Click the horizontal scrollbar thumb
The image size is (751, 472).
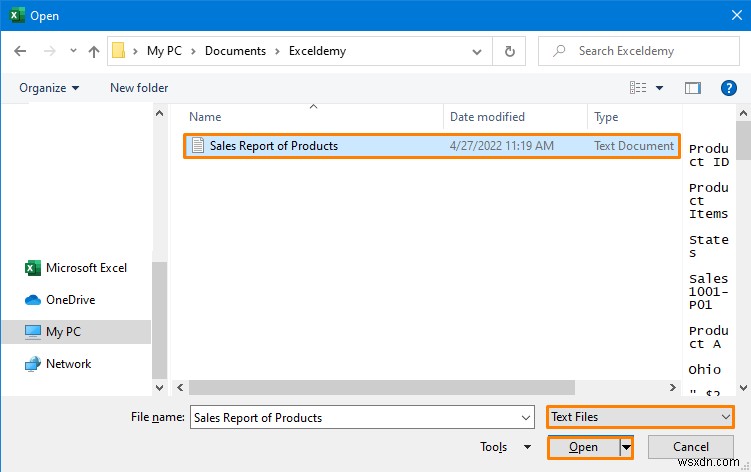[x=382, y=387]
